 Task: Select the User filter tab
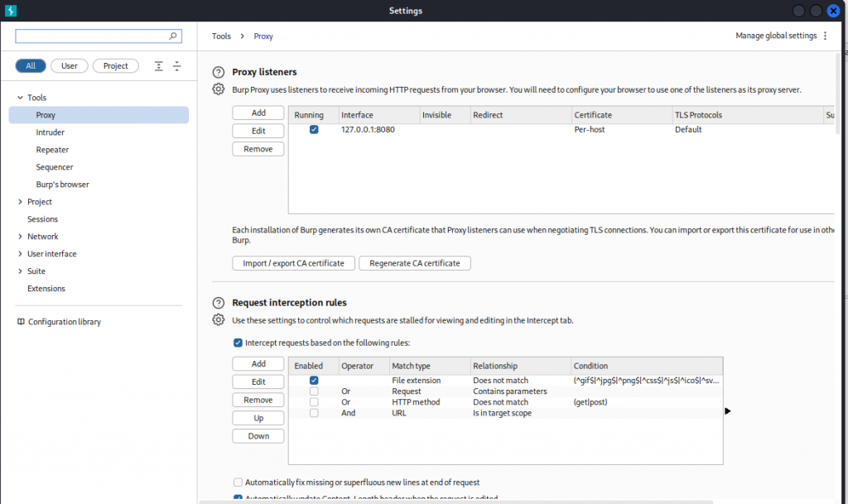pos(70,66)
